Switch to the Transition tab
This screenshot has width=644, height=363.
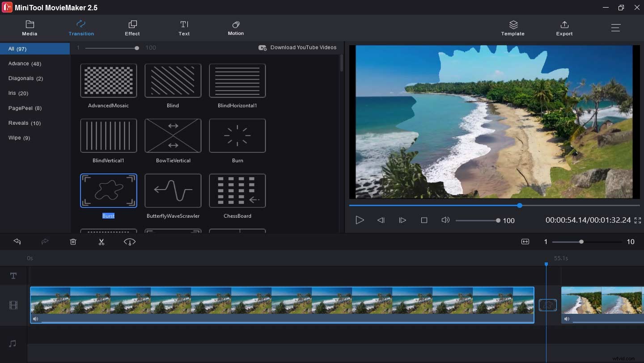[x=81, y=28]
